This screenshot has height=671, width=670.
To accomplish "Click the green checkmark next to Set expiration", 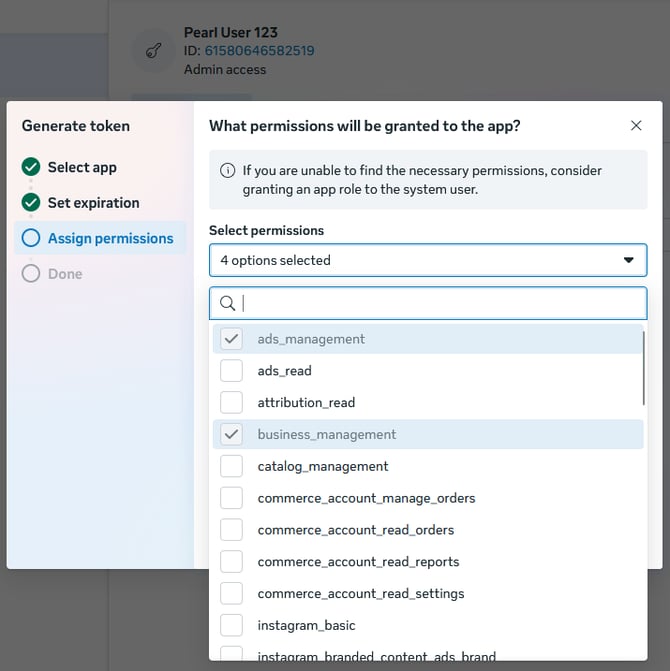I will (x=31, y=203).
